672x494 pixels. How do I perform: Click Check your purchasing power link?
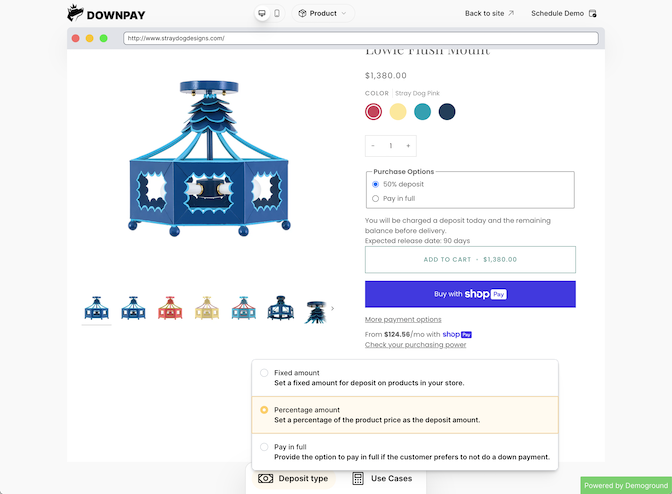(415, 344)
